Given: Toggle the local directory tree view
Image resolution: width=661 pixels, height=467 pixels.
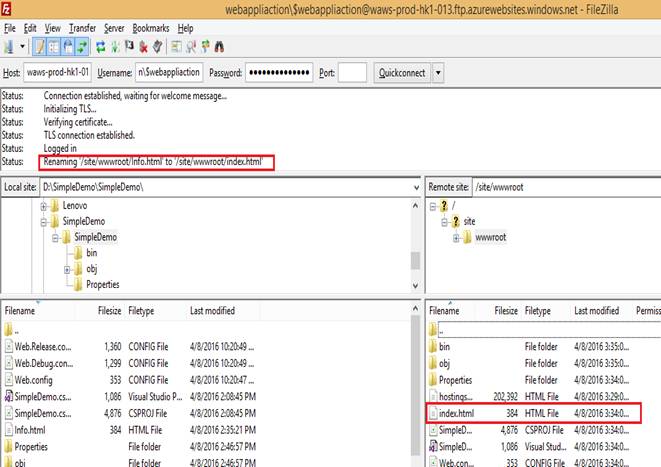Looking at the screenshot, I should (54, 47).
